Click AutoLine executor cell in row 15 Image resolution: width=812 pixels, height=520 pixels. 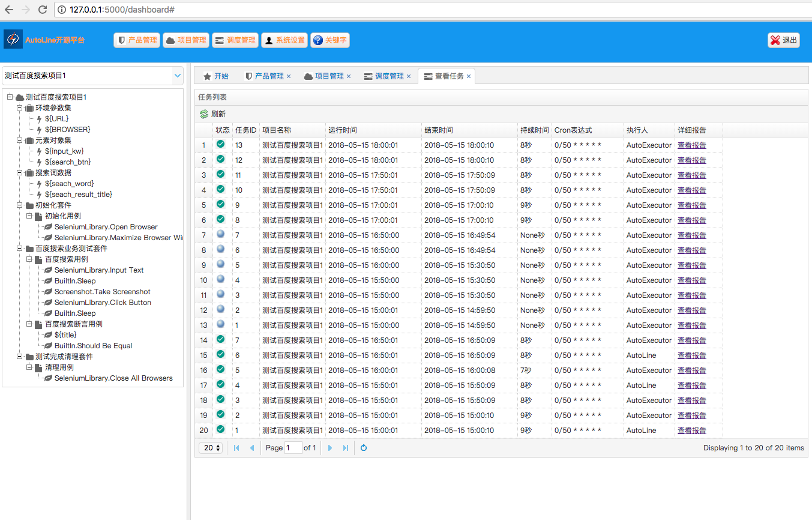649,355
